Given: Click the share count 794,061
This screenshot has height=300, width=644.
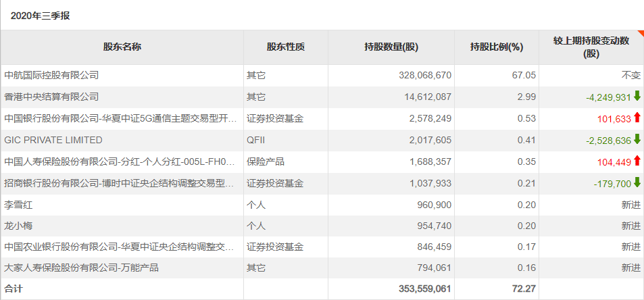Looking at the screenshot, I should (435, 268).
